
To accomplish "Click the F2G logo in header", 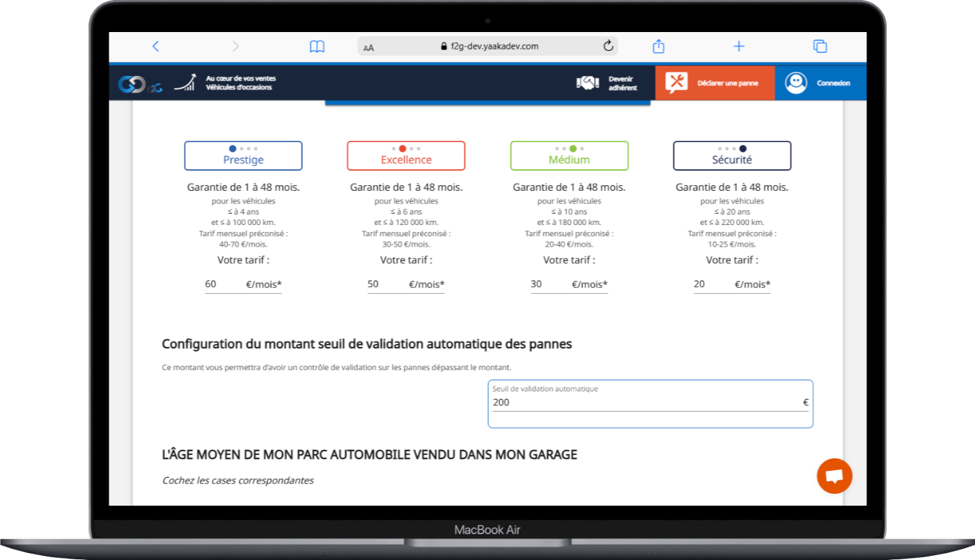I will point(140,84).
